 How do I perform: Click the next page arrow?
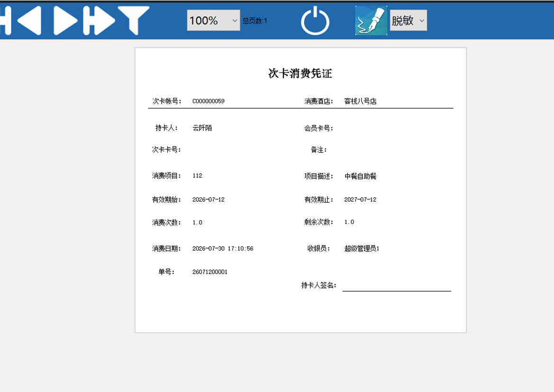point(65,20)
